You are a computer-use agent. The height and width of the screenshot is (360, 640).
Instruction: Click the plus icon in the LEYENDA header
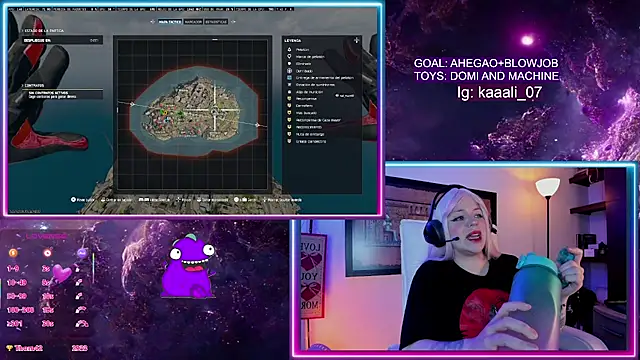(x=356, y=40)
